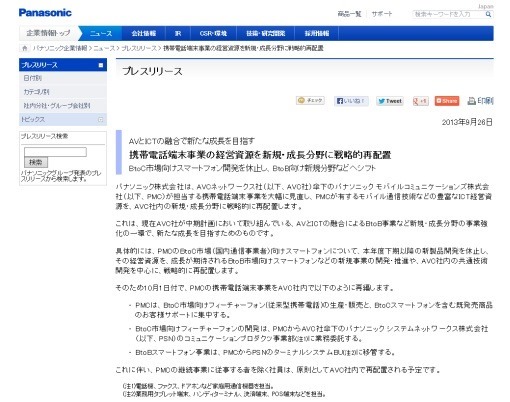Click the Japan region link
The width and height of the screenshot is (510, 402).
485,6
